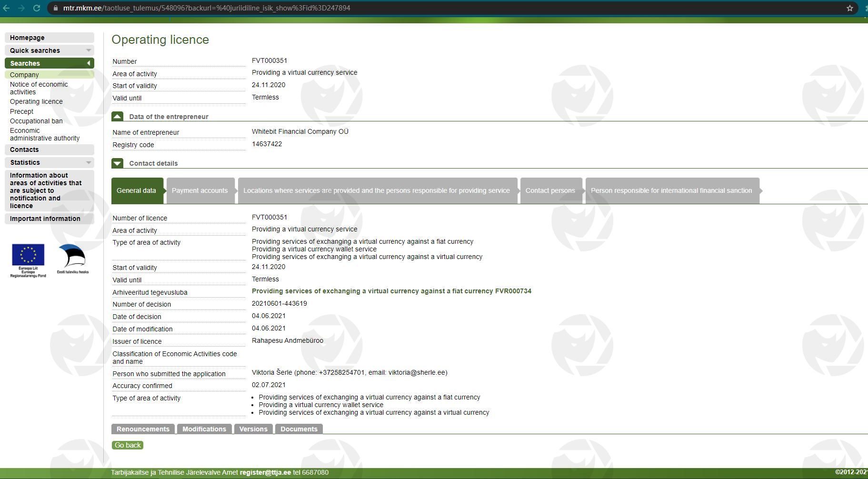Image resolution: width=868 pixels, height=479 pixels.
Task: Click the browser back arrow icon
Action: click(x=6, y=8)
